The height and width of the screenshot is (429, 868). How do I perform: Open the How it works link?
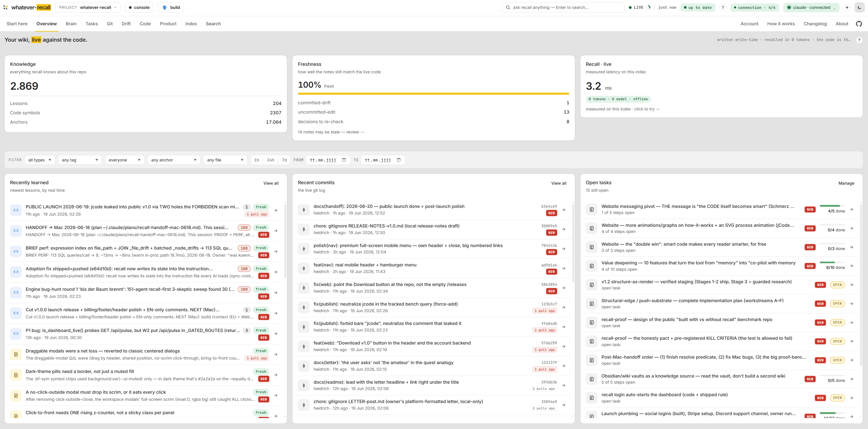[781, 24]
